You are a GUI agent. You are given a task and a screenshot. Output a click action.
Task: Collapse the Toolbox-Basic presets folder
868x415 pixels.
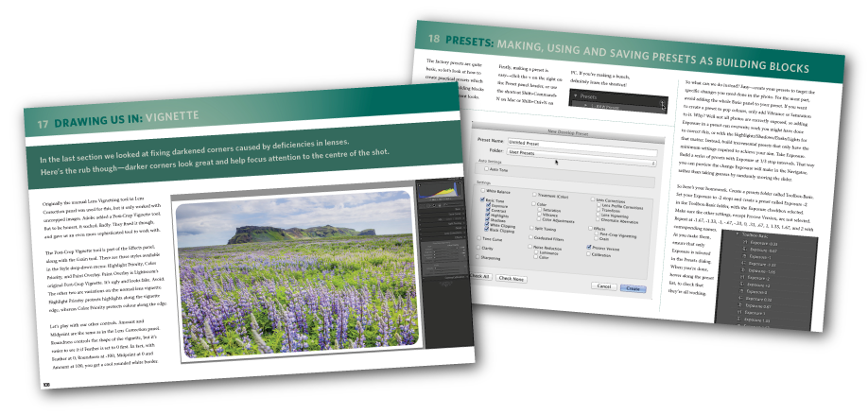738,234
